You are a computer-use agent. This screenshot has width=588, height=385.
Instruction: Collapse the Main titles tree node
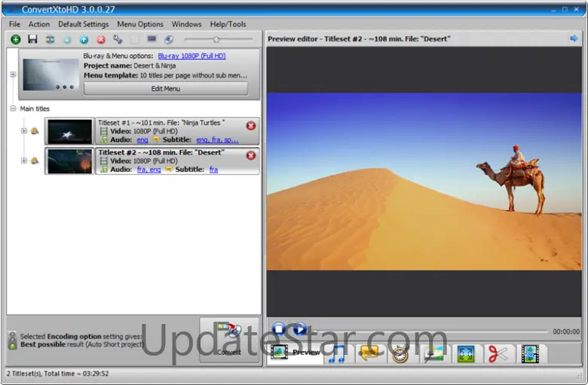pyautogui.click(x=13, y=108)
